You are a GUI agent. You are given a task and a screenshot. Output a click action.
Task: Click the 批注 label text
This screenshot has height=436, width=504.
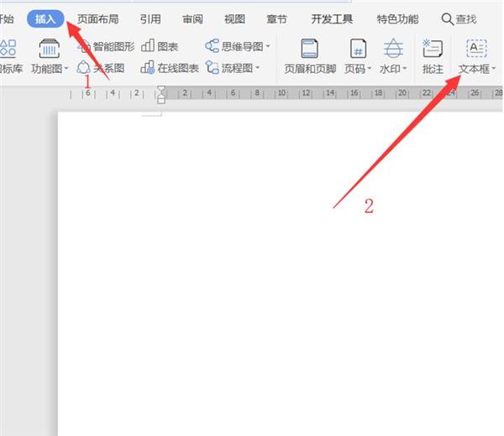433,69
